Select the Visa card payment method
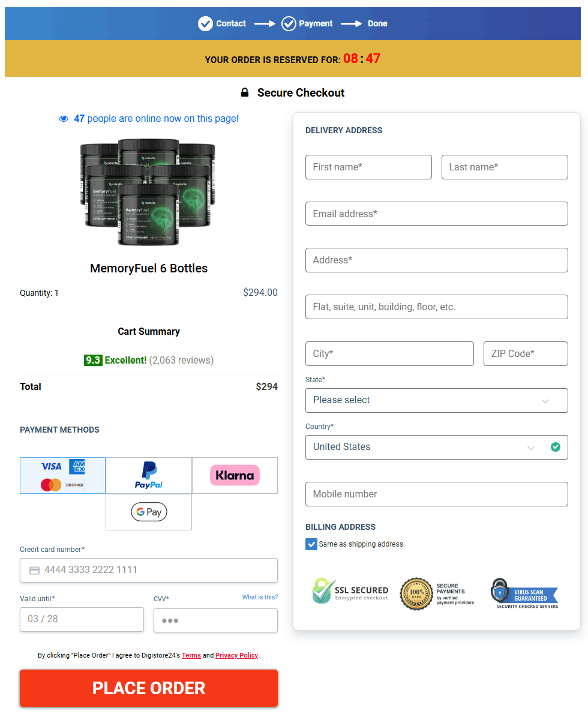This screenshot has height=723, width=588. click(x=62, y=475)
